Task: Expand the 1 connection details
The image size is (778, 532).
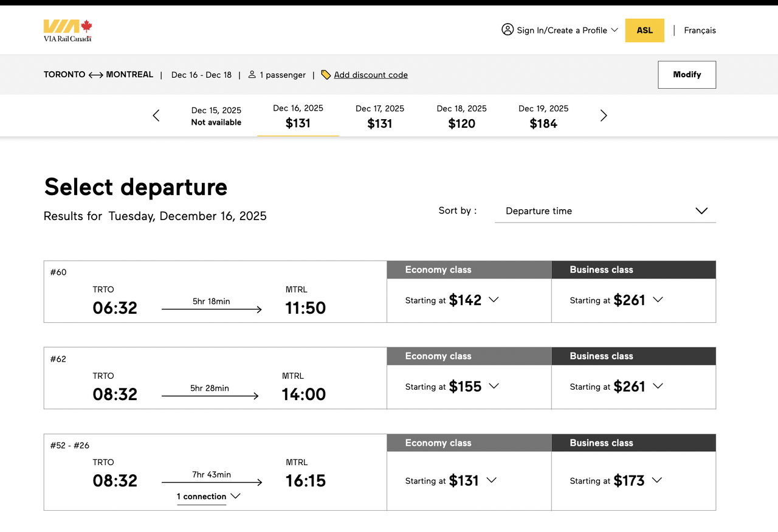Action: [208, 497]
